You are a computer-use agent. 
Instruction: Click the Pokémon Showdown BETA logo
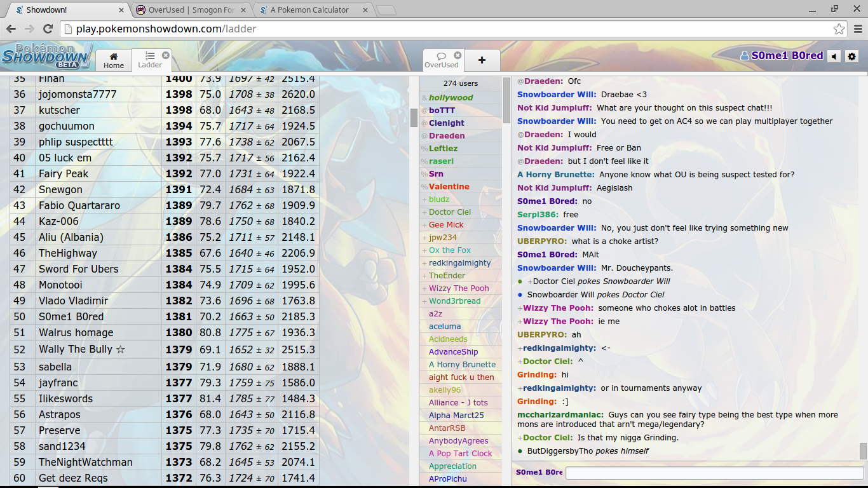[44, 56]
